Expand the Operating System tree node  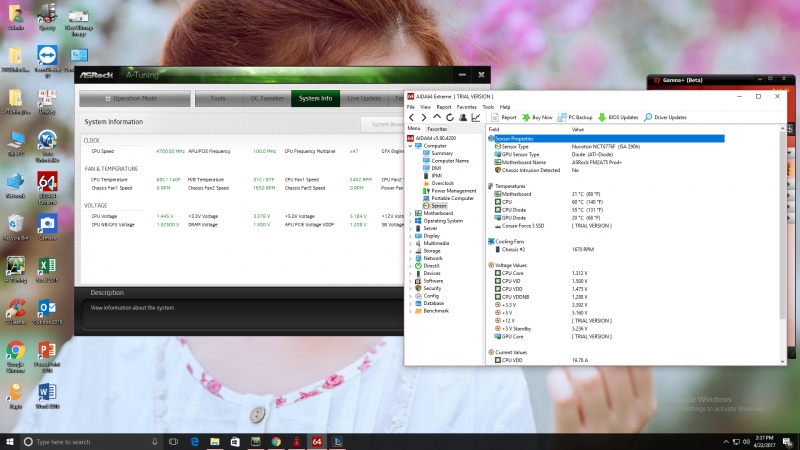(411, 220)
